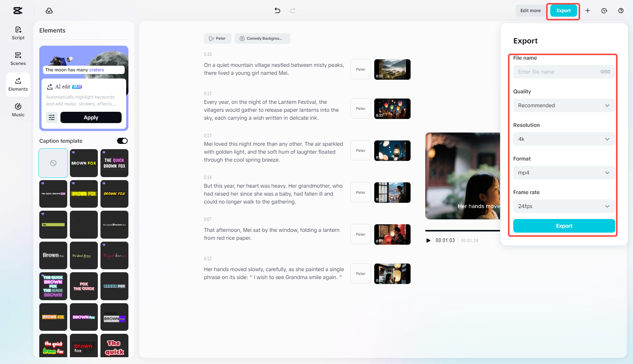Click the Edit more menu option

pyautogui.click(x=530, y=11)
